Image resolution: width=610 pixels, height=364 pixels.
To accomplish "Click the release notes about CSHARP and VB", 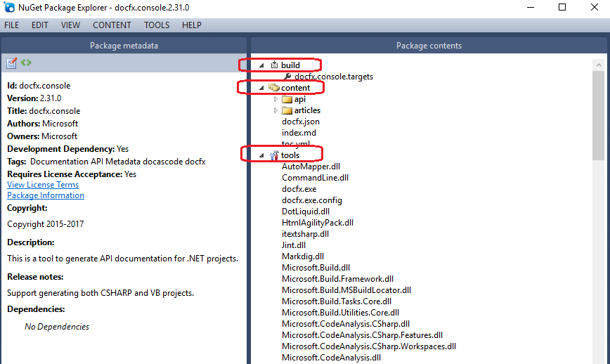I will (x=100, y=293).
